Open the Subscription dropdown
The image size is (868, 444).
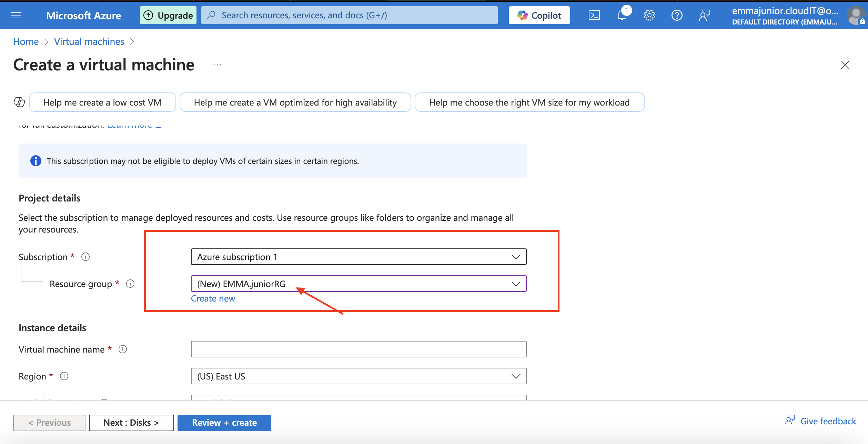359,257
